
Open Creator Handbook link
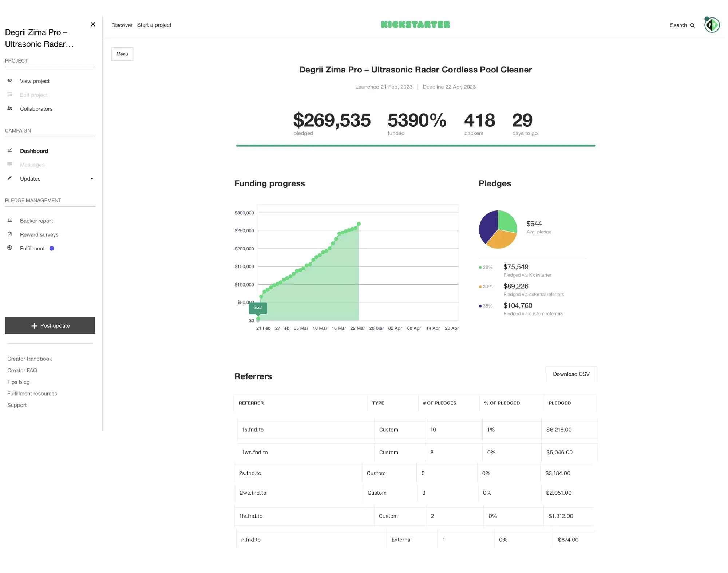[x=29, y=359]
